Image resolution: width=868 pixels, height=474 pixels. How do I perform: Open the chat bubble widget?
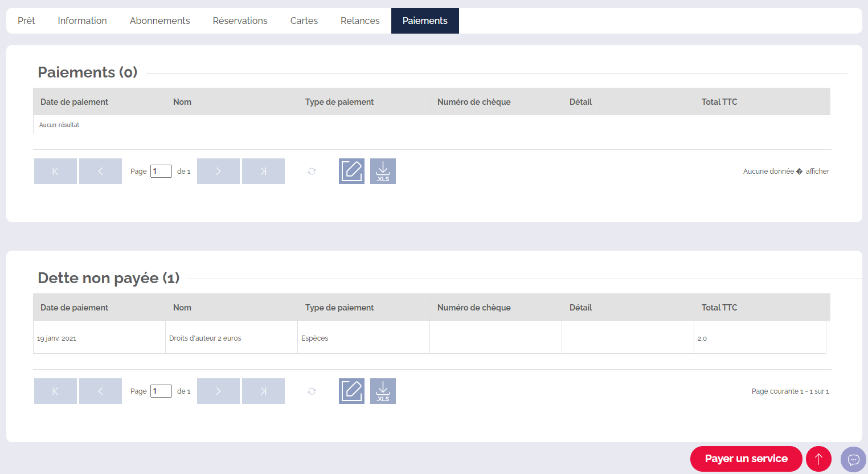tap(853, 459)
